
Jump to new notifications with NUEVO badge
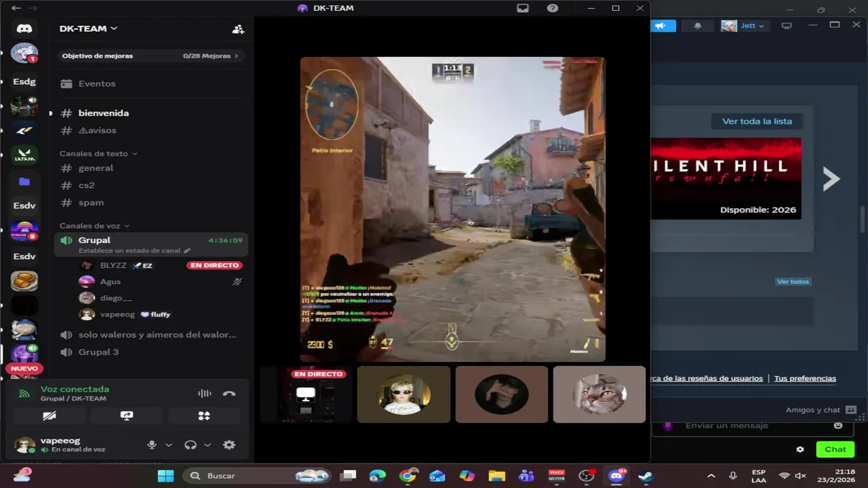tap(24, 369)
